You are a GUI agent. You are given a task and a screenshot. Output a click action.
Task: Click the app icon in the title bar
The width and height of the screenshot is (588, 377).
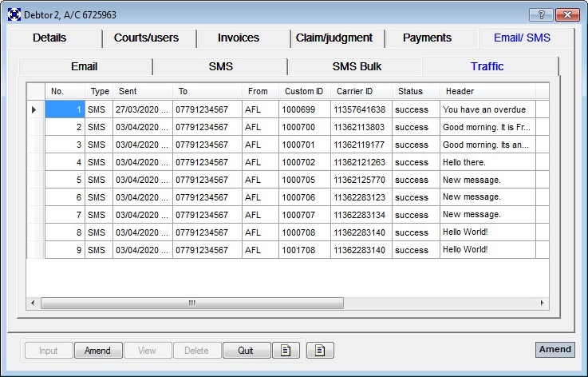[14, 14]
